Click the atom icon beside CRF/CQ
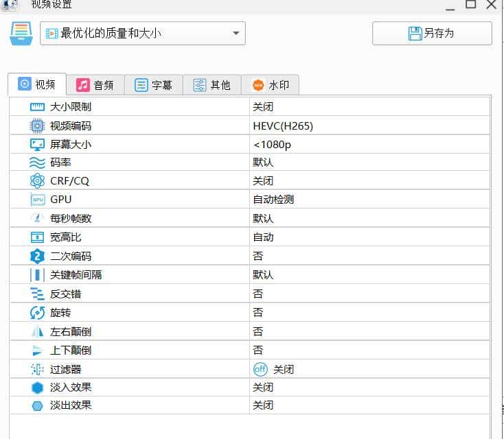This screenshot has height=439, width=504. point(37,181)
